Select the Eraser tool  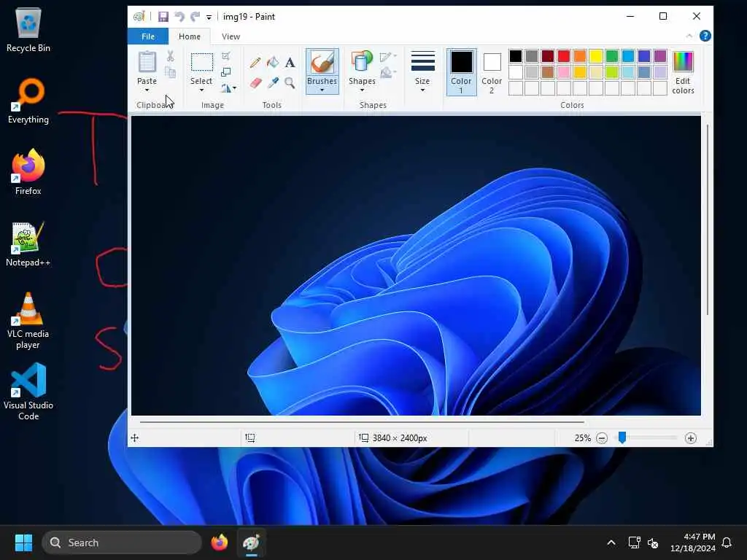click(x=255, y=83)
